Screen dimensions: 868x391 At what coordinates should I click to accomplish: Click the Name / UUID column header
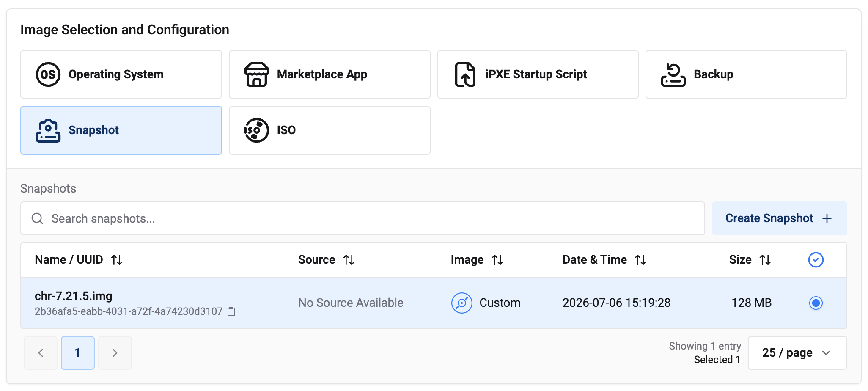69,260
